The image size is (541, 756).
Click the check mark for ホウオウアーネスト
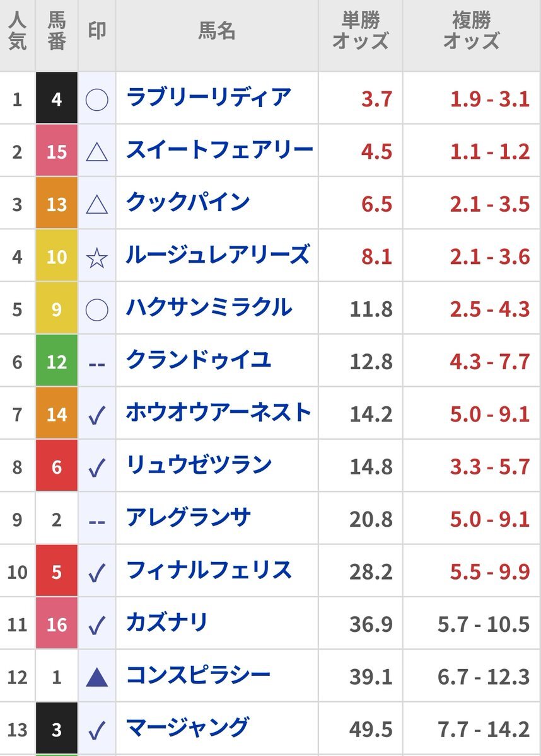click(x=96, y=415)
